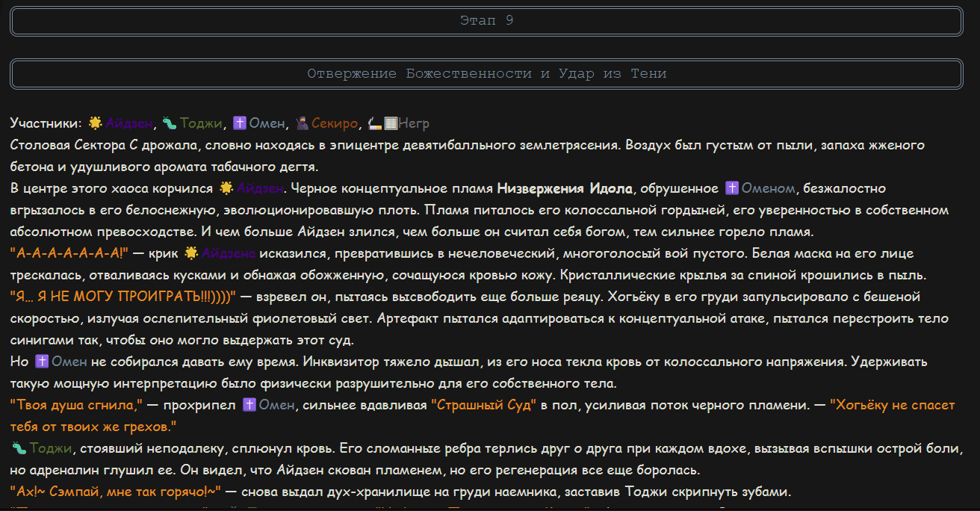980x511 pixels.
Task: Click the orange text "Хогьёку не спасет"
Action: point(893,405)
